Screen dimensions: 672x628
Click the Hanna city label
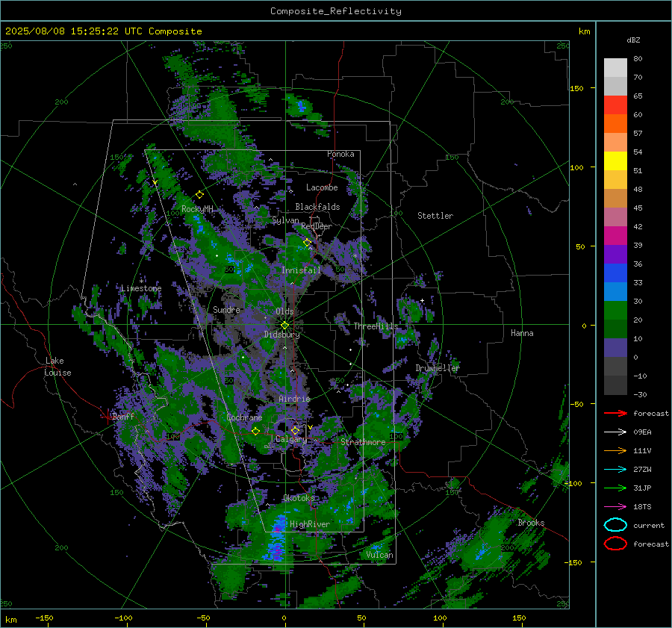[522, 333]
